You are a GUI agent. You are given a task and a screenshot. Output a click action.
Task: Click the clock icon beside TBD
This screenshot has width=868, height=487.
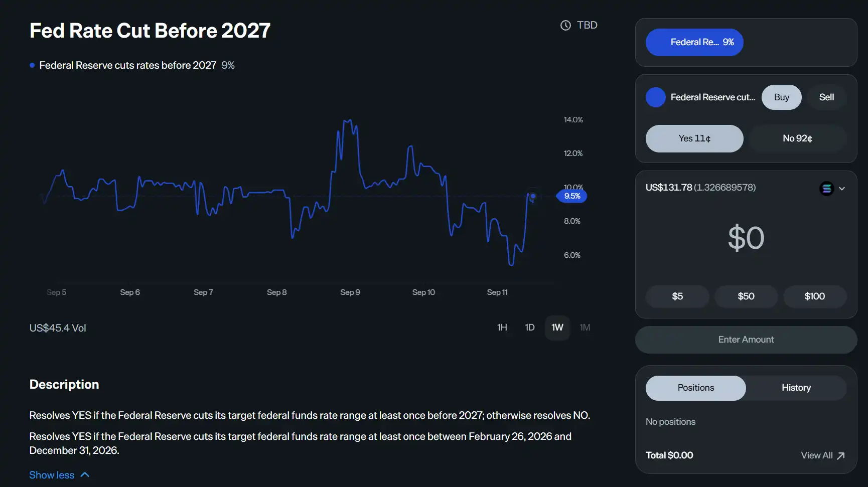[565, 26]
